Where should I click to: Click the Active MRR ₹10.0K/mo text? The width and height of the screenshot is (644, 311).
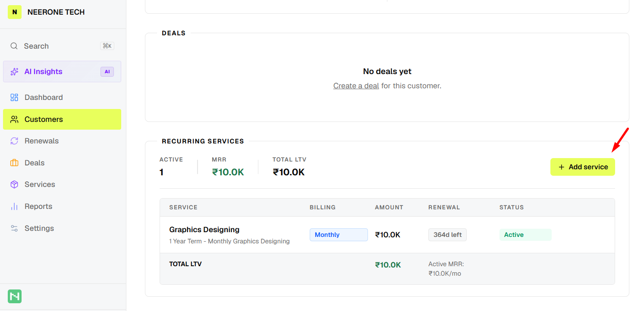point(446,269)
